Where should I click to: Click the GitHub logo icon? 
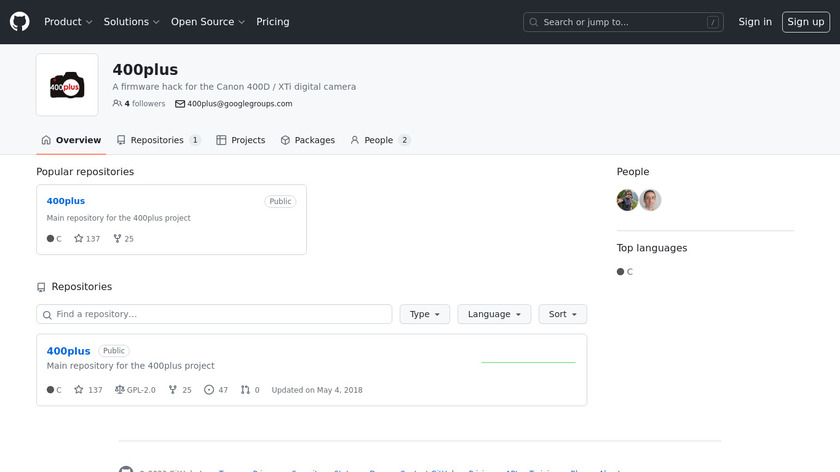20,21
